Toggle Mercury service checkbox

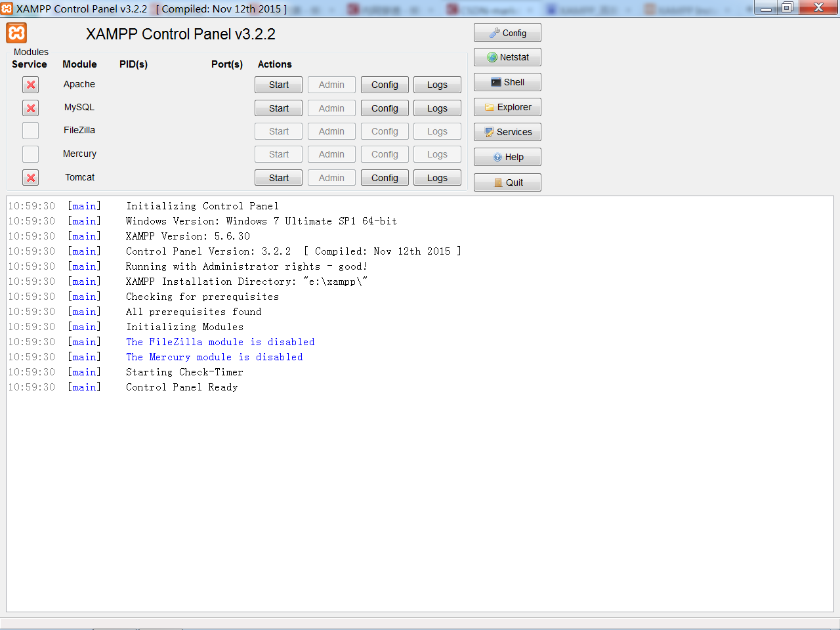(x=30, y=154)
